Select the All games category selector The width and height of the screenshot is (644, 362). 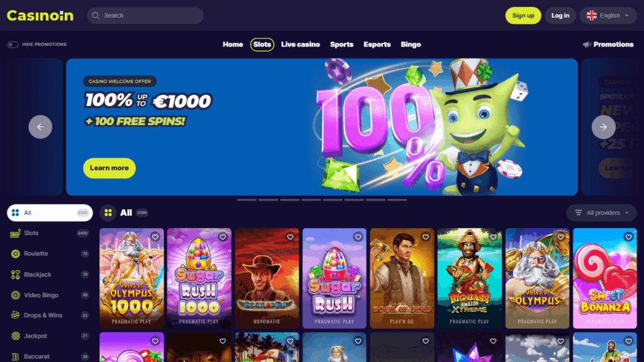point(50,212)
